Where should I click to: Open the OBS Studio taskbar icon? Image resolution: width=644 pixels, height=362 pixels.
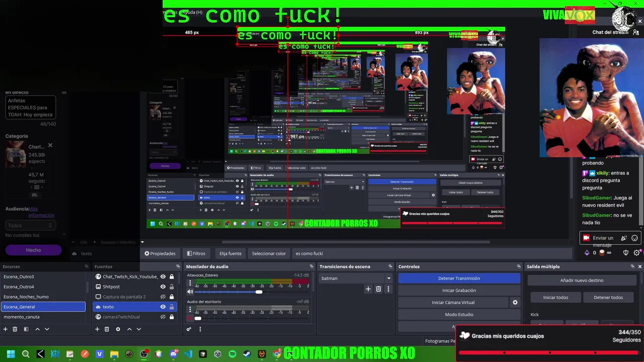click(144, 354)
